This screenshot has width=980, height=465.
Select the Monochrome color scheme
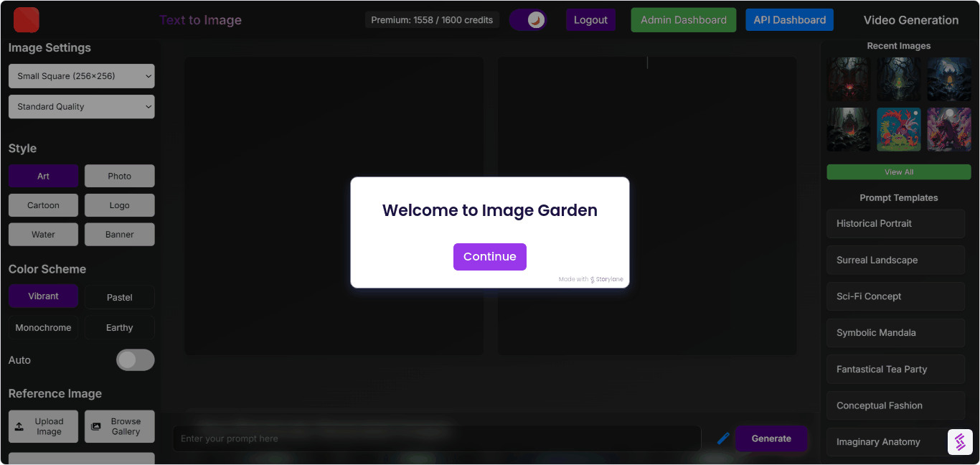(x=43, y=327)
